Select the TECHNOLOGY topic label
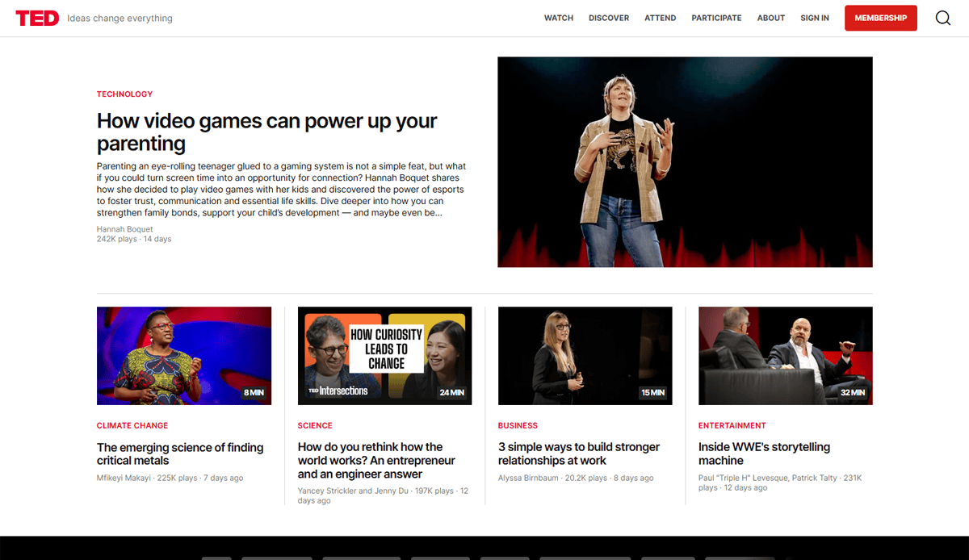This screenshot has width=969, height=560. click(124, 94)
